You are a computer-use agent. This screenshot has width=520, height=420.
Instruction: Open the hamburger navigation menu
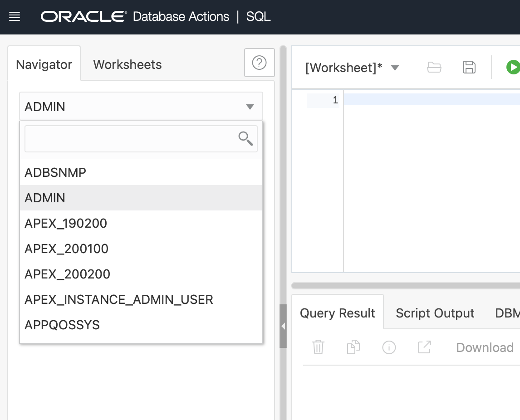15,16
